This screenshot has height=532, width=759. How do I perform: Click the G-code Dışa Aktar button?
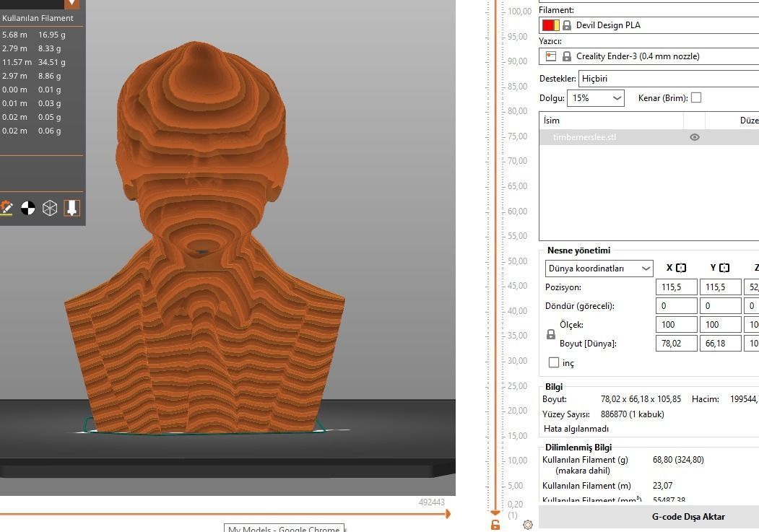(688, 517)
